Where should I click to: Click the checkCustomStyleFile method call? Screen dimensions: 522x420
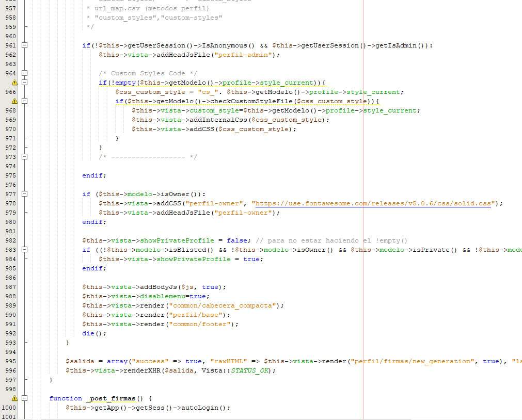251,101
